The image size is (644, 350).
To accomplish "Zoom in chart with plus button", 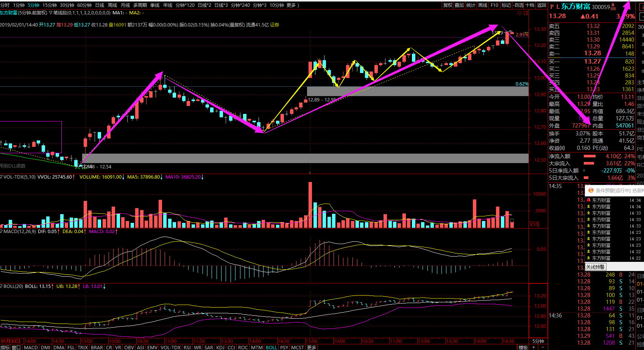I will pos(534,347).
